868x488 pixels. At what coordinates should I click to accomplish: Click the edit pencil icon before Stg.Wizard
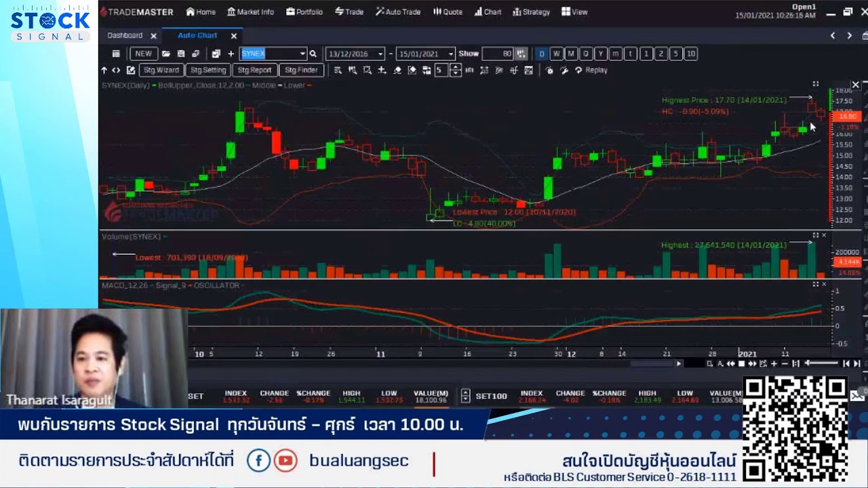coord(131,70)
